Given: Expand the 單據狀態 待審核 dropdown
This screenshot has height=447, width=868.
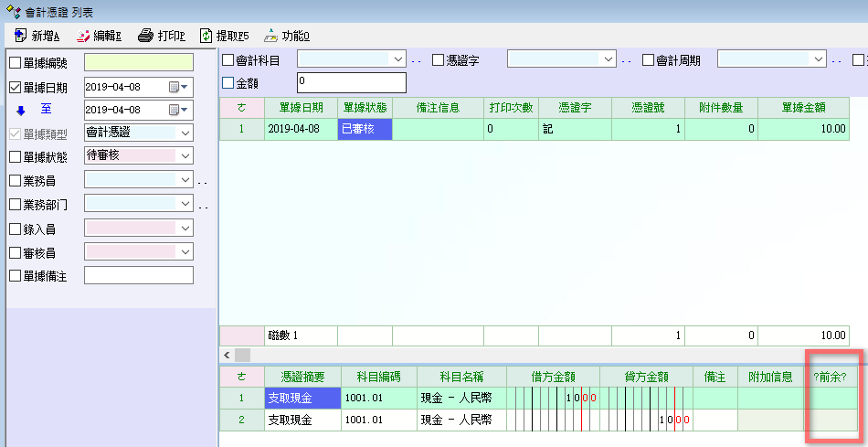Looking at the screenshot, I should pyautogui.click(x=185, y=156).
